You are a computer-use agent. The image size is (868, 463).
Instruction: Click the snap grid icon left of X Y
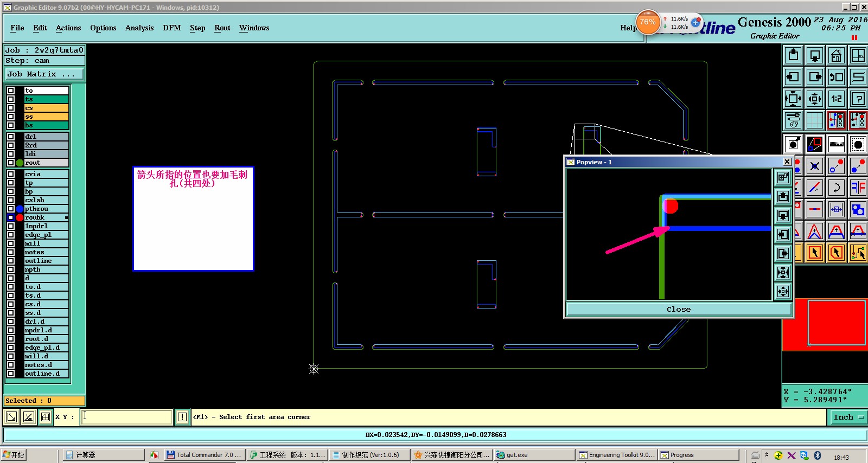coord(46,417)
